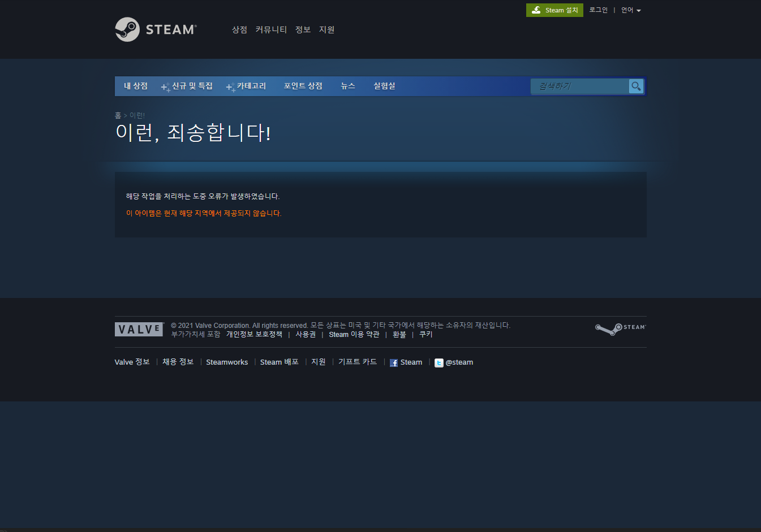The image size is (761, 532).
Task: Click the 부가가치세 포함 text
Action: pyautogui.click(x=196, y=334)
